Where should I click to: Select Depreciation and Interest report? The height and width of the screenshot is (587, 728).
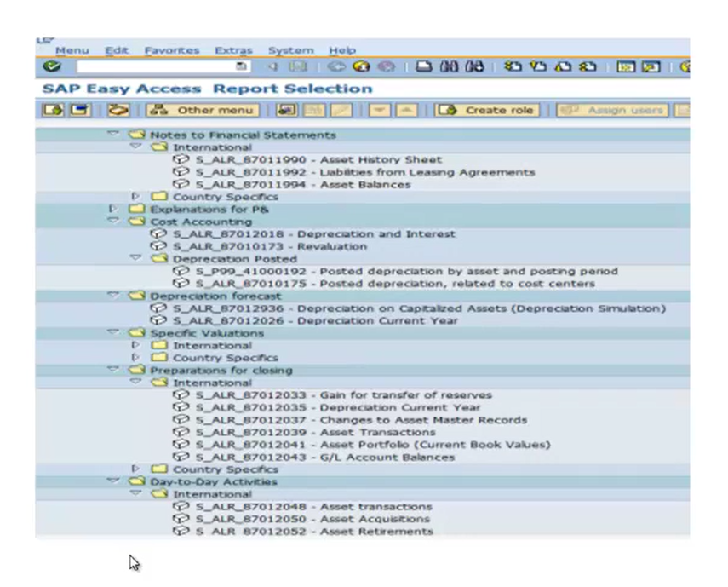pyautogui.click(x=314, y=234)
